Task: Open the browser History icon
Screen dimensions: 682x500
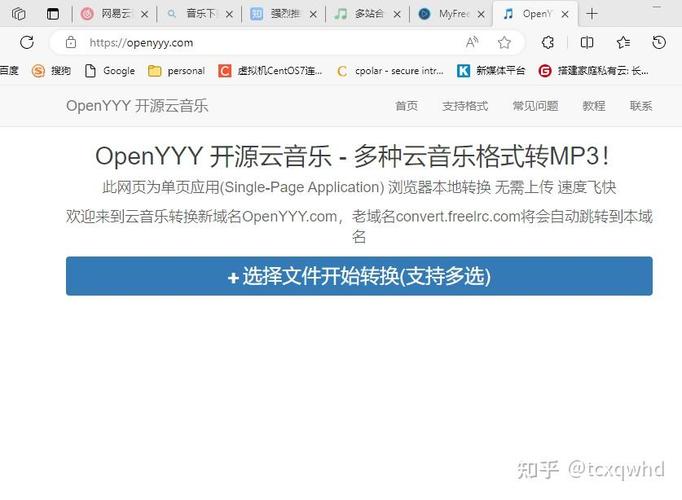Action: click(x=659, y=42)
